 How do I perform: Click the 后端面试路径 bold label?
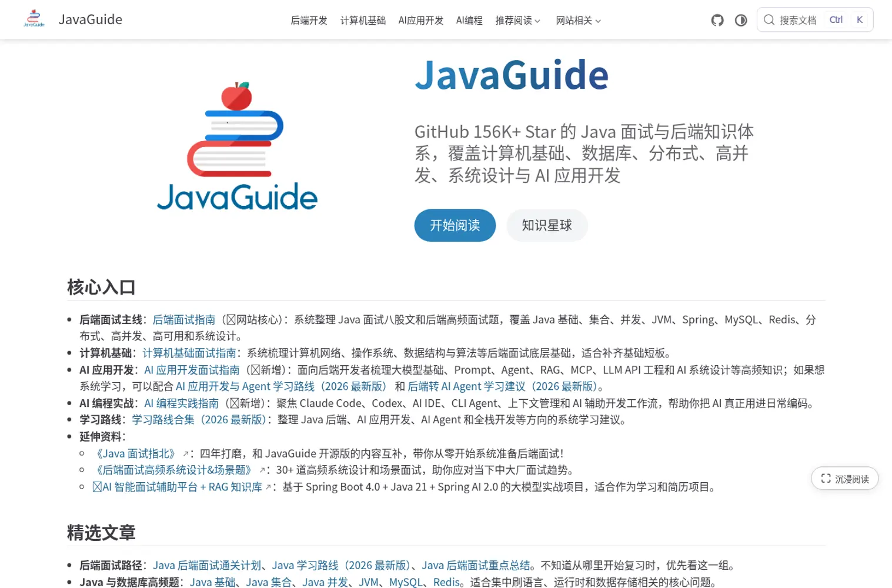point(111,566)
